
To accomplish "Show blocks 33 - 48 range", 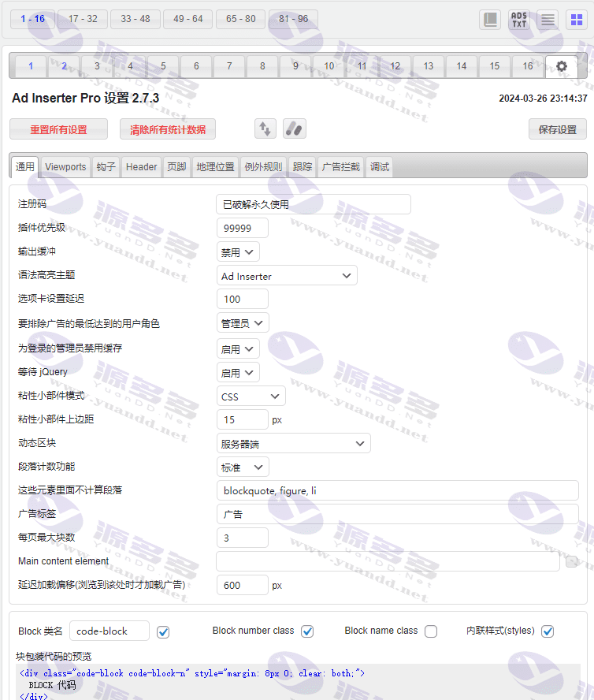I will [x=136, y=19].
